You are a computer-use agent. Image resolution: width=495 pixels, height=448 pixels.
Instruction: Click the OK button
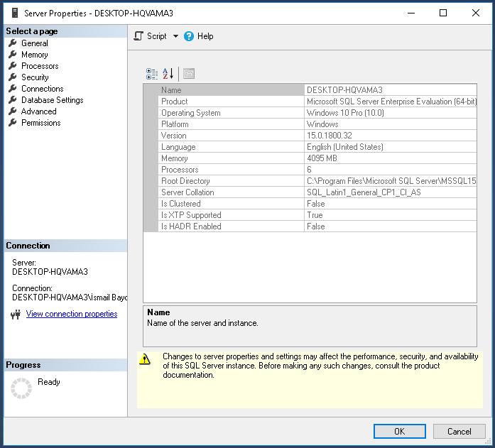399,431
